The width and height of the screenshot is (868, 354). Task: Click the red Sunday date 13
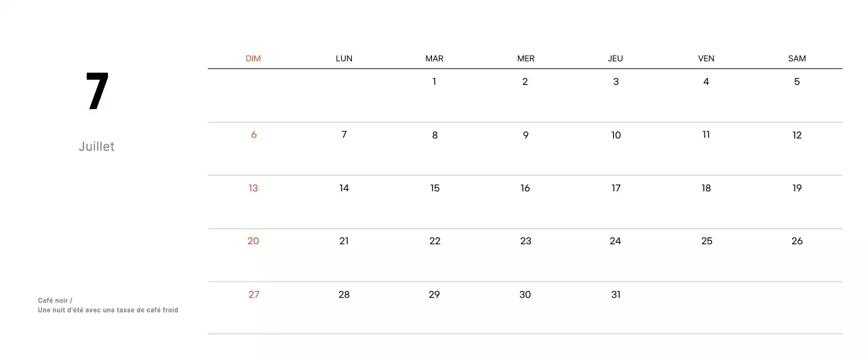[253, 188]
